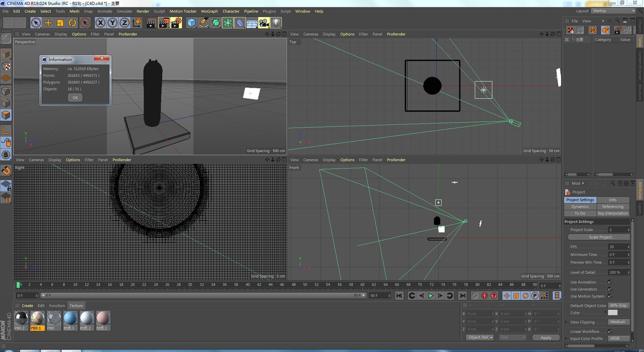The width and height of the screenshot is (644, 352).
Task: Click the FPS input field
Action: pos(619,247)
